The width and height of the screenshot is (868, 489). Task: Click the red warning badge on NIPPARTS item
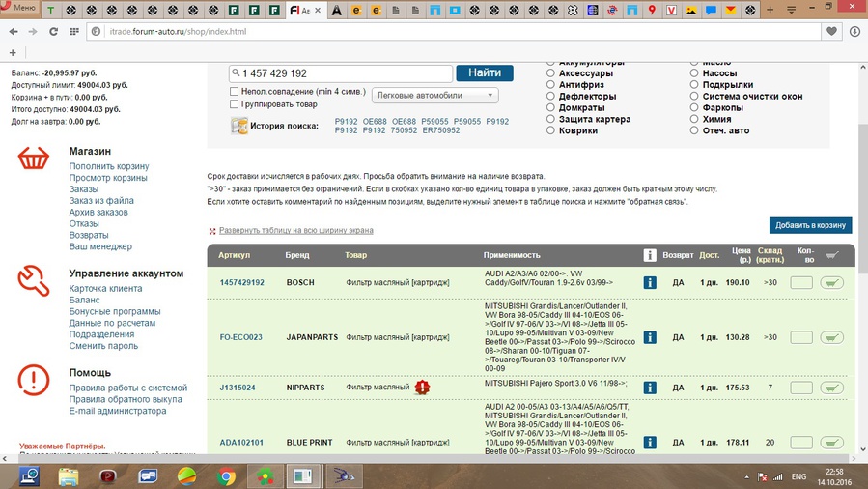(x=422, y=388)
